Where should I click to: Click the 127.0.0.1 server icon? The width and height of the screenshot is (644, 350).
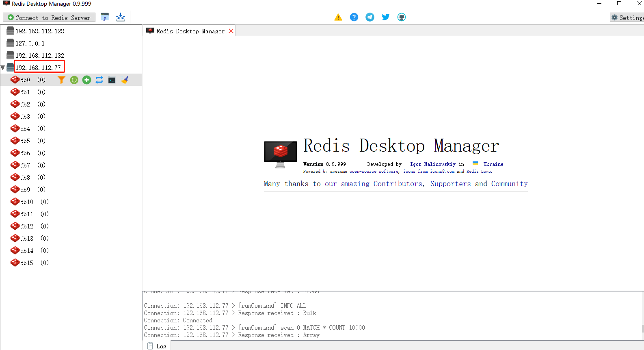[x=11, y=43]
